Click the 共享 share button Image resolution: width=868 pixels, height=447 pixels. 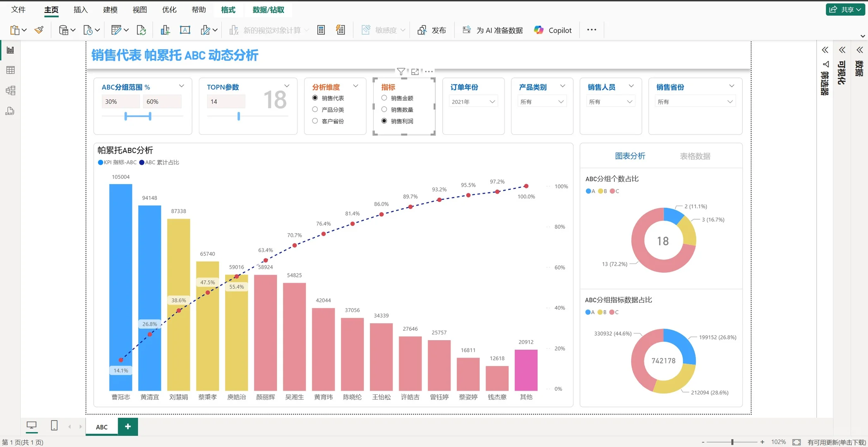pos(845,9)
